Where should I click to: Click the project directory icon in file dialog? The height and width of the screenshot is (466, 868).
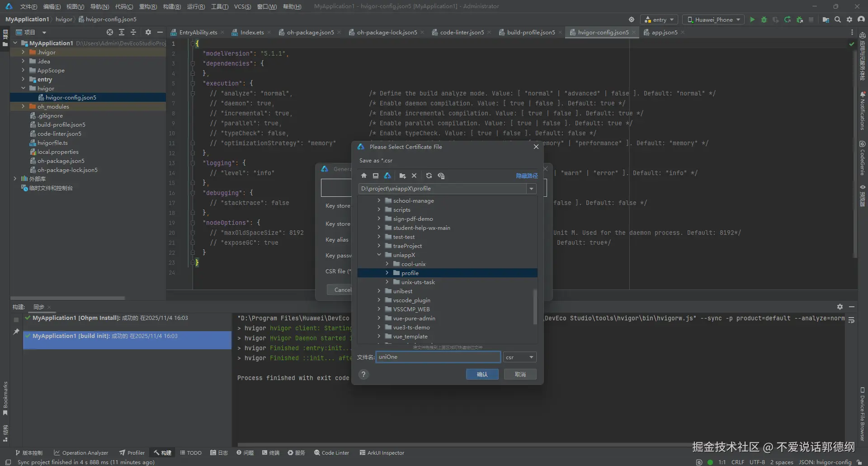pos(387,176)
